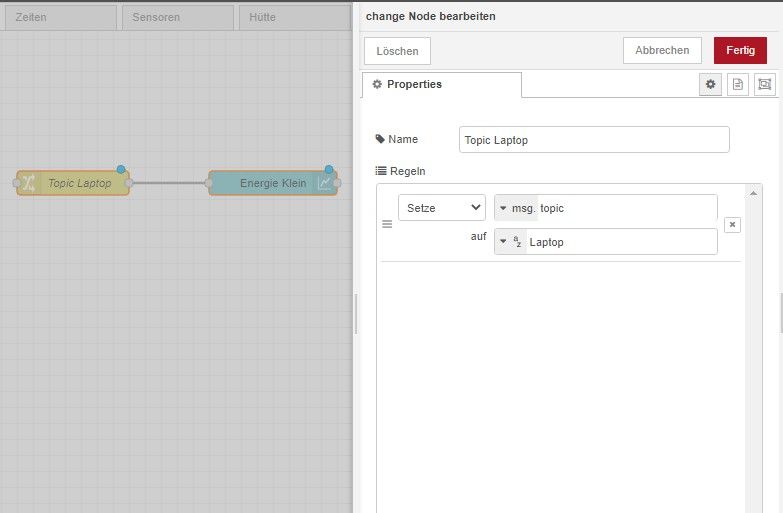
Task: Open the Setze action dropdown
Action: (442, 208)
